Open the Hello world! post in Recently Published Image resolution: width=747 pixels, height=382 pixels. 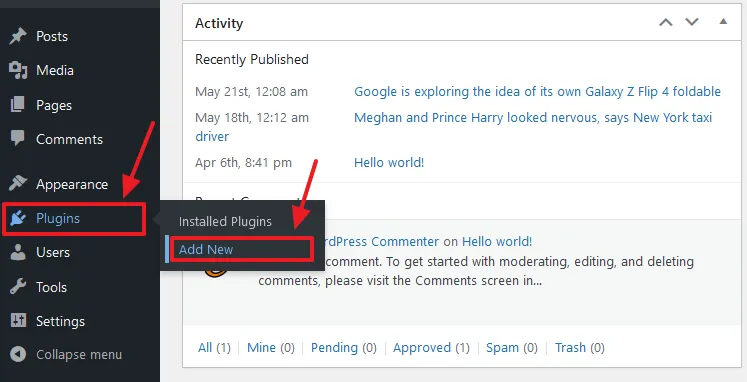pos(389,162)
